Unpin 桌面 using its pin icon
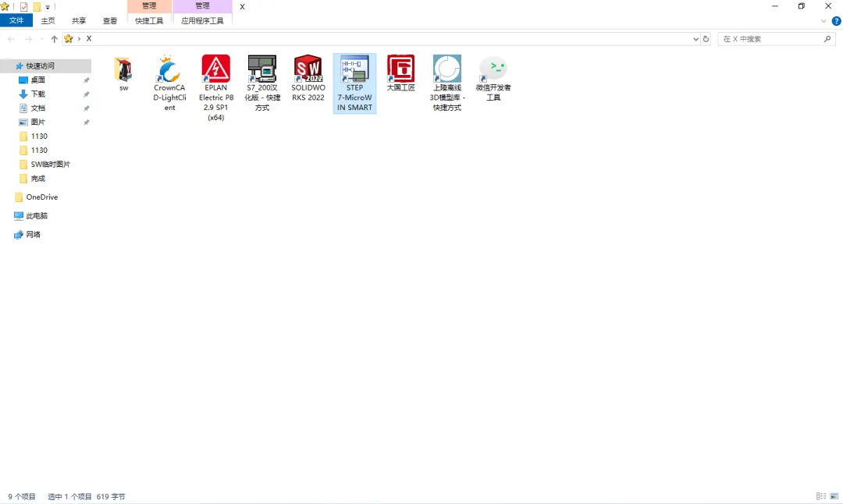Image resolution: width=843 pixels, height=504 pixels. (x=86, y=80)
